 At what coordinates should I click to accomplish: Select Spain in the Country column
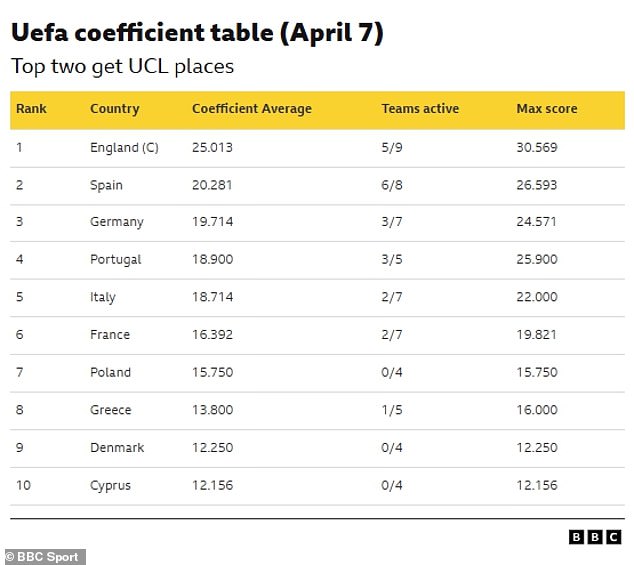pos(107,185)
